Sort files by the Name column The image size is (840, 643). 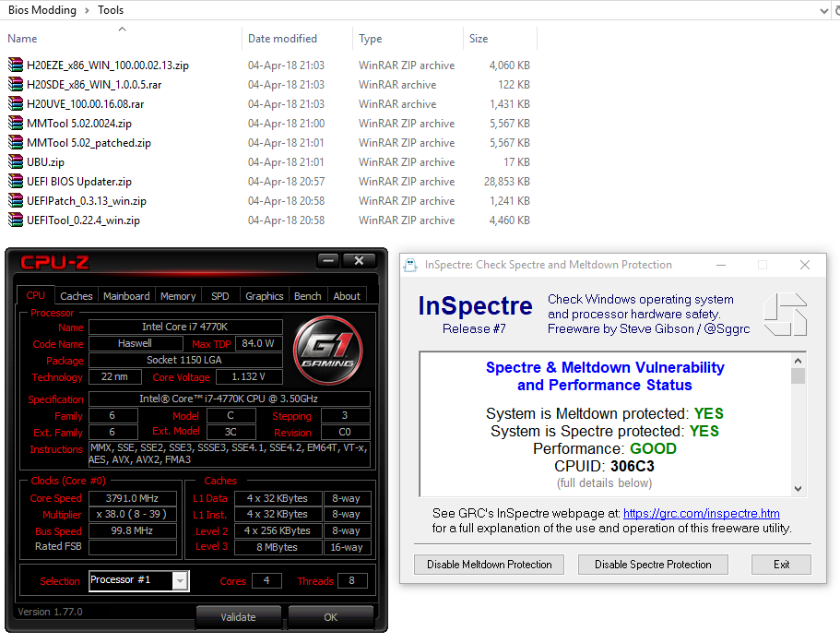click(x=121, y=39)
